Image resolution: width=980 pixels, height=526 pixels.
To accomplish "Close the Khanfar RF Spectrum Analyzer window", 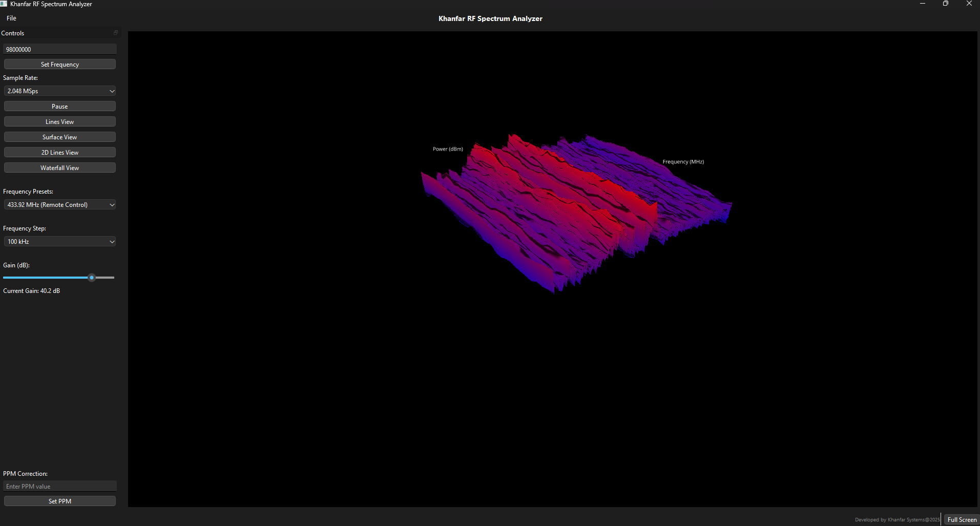I will (969, 4).
